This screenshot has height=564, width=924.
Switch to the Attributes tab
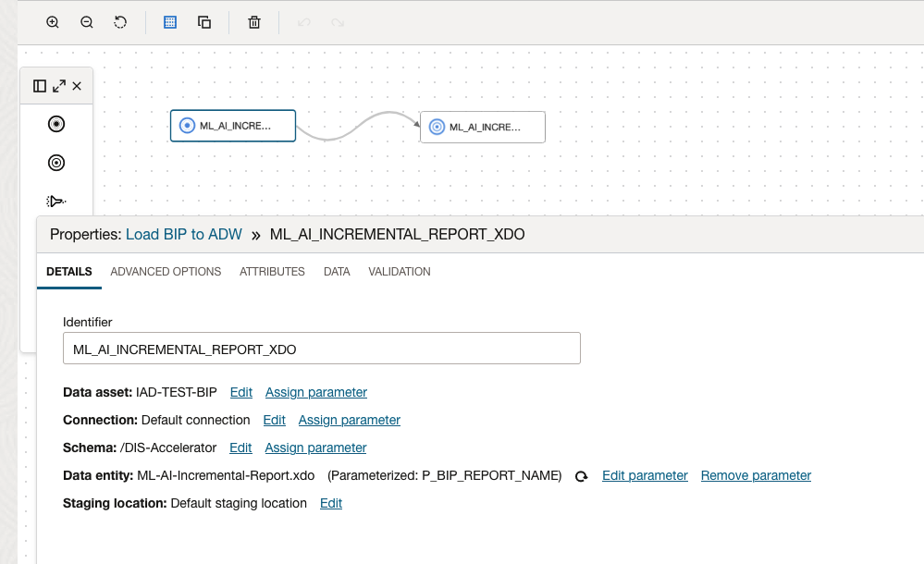click(x=272, y=271)
